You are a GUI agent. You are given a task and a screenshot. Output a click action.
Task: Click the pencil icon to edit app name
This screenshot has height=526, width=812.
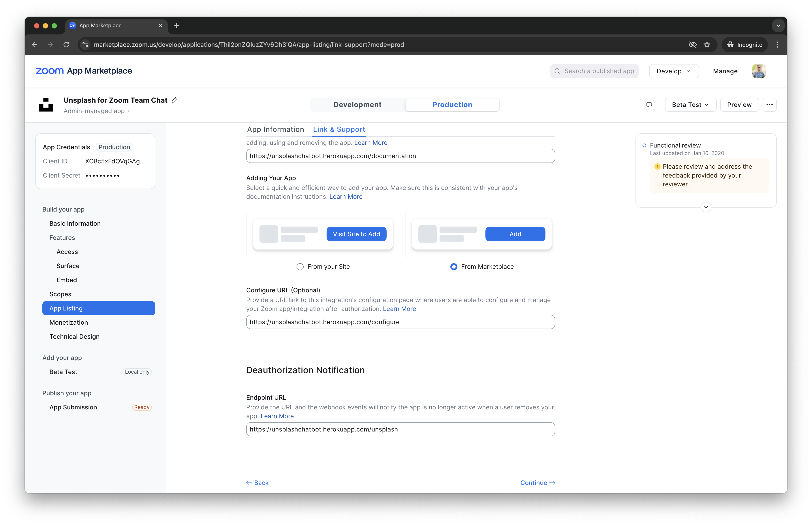tap(174, 100)
